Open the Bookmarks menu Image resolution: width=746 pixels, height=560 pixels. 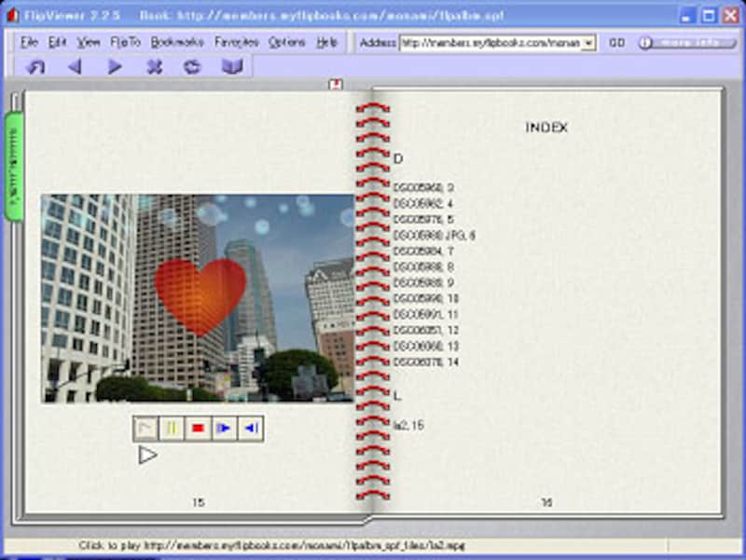(x=177, y=43)
